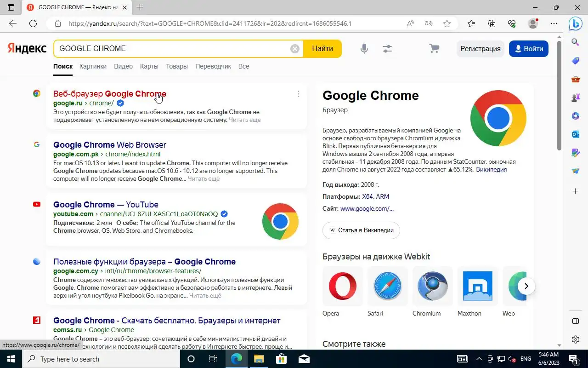Open the Windows Start menu
588x368 pixels.
click(11, 359)
